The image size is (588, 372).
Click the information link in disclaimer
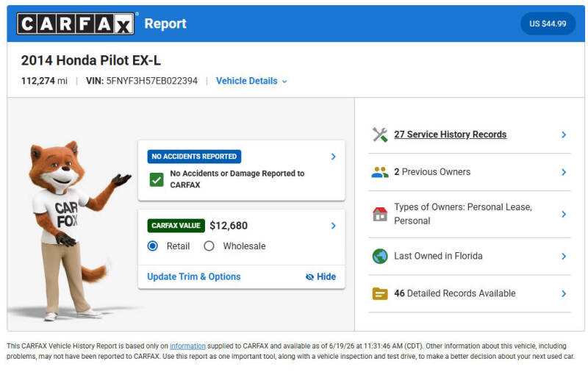(187, 346)
